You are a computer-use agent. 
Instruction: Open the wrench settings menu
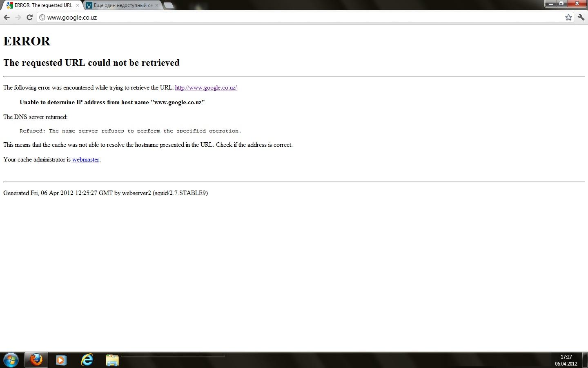(x=581, y=17)
